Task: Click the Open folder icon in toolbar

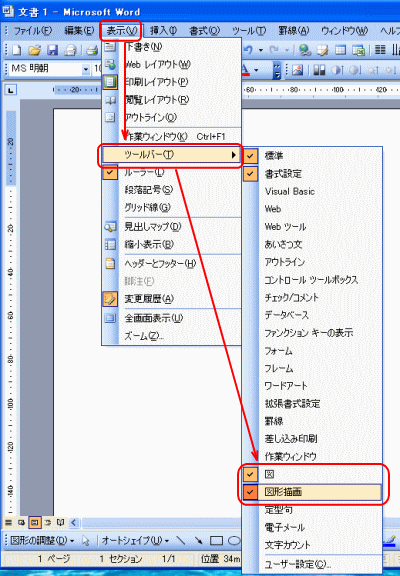Action: [x=35, y=50]
